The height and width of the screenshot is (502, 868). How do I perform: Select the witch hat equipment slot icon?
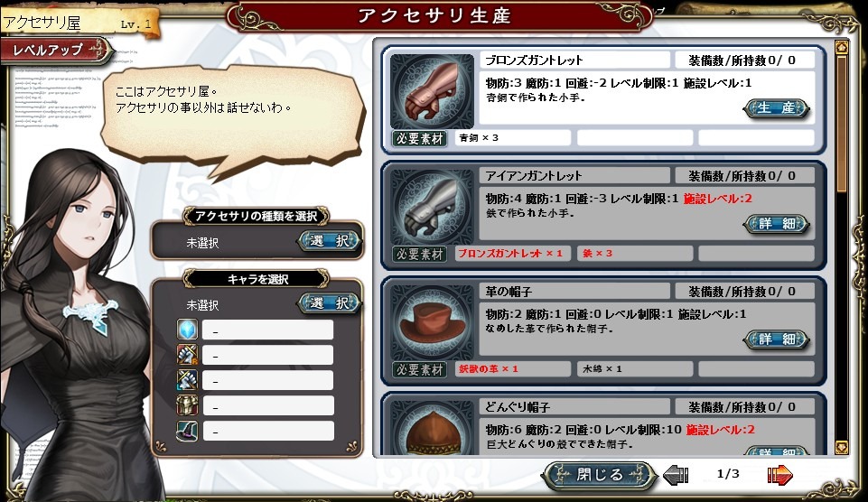[x=187, y=432]
